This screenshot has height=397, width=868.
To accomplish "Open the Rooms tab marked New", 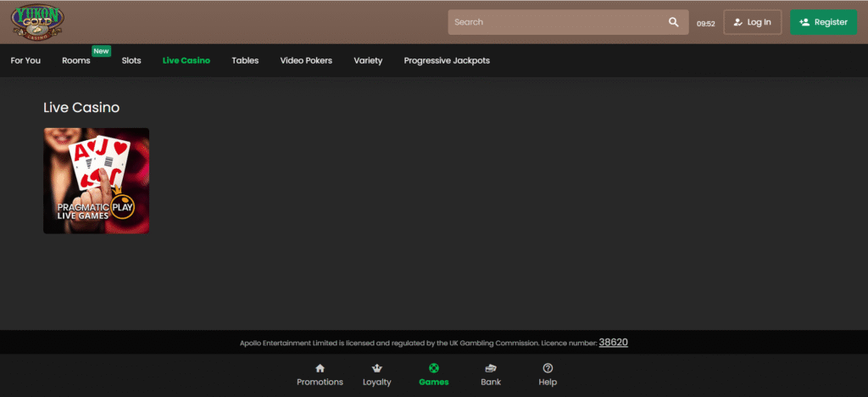I will click(76, 60).
